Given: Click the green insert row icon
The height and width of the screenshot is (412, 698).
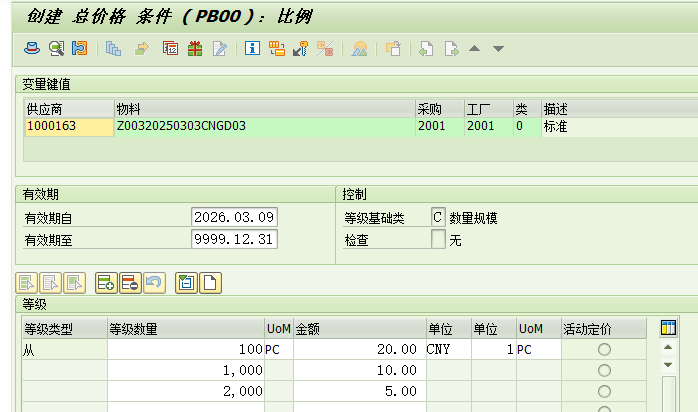Looking at the screenshot, I should (x=106, y=283).
